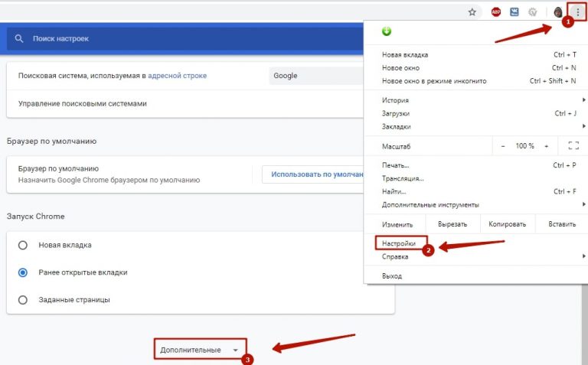Click Использовать по умолчанию button
The height and width of the screenshot is (365, 588).
313,174
